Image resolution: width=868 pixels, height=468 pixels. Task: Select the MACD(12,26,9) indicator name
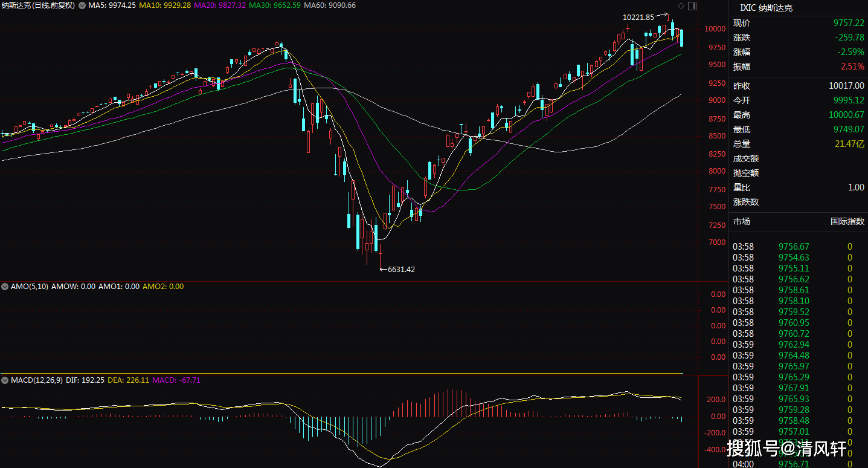point(37,380)
